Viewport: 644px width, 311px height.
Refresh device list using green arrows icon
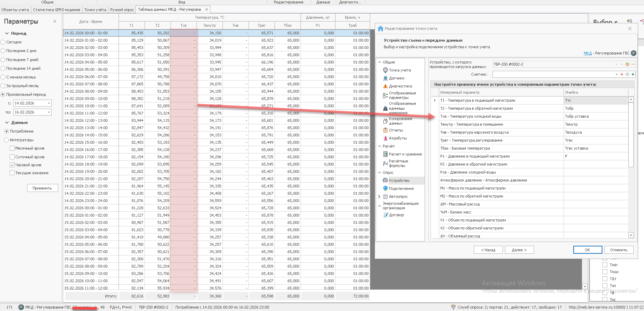click(627, 64)
